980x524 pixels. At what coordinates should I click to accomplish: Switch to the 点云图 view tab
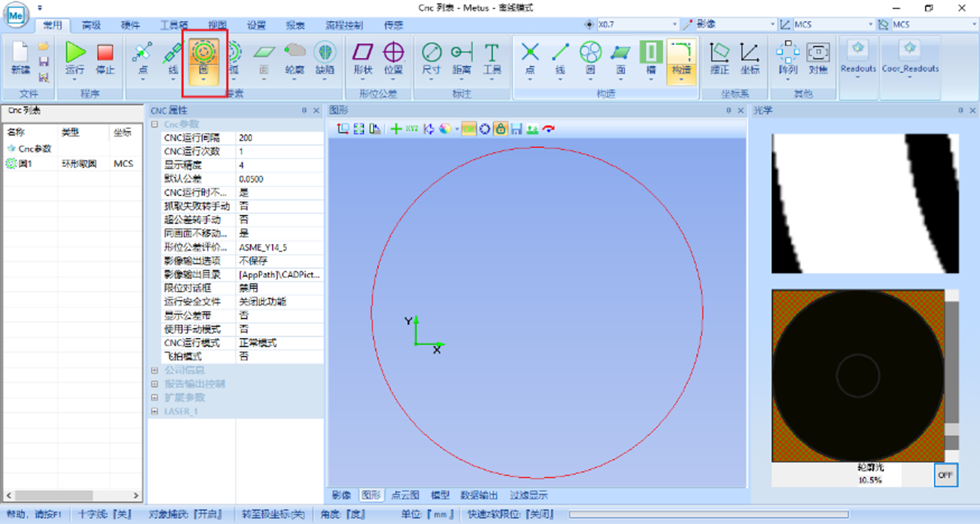point(405,495)
